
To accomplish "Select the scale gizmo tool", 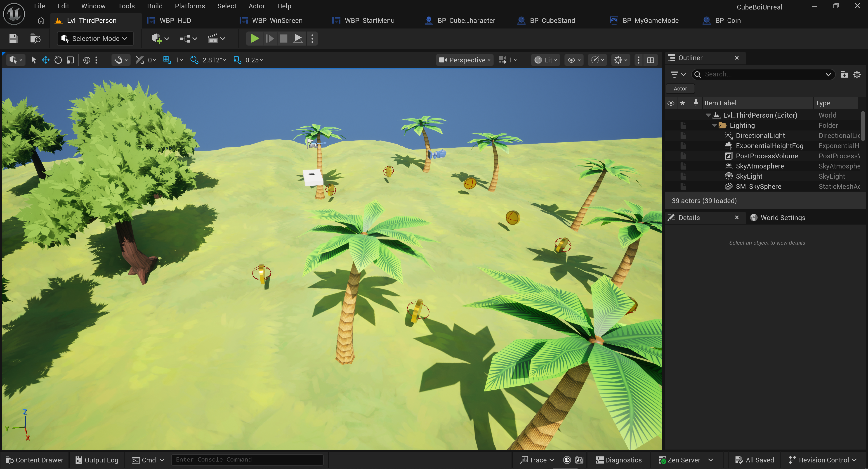I will [x=70, y=60].
